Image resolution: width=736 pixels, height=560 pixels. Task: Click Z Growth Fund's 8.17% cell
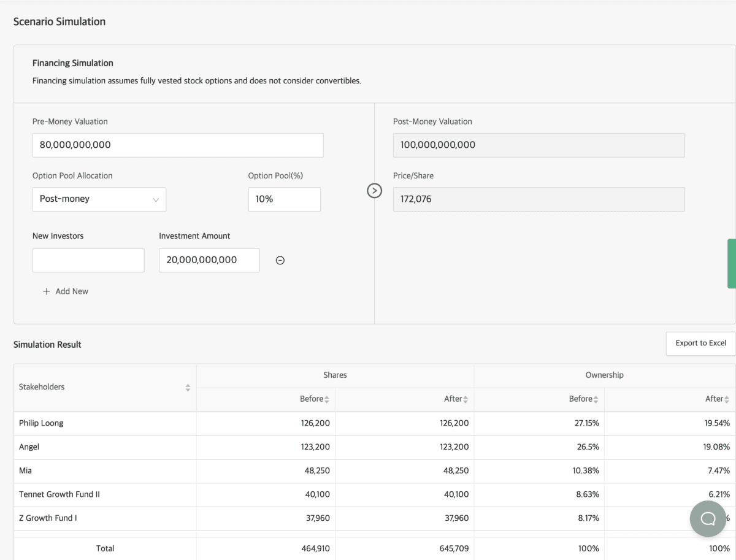coord(588,519)
